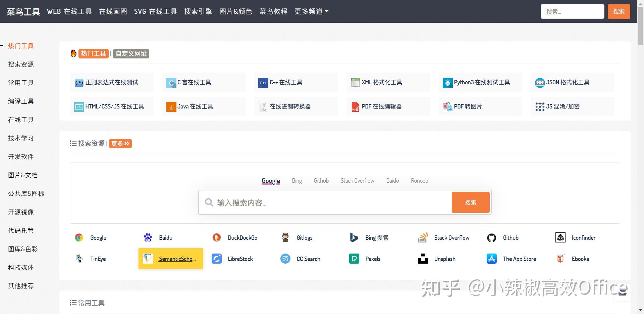
Task: Visit Unsplash photo resource
Action: [445, 259]
